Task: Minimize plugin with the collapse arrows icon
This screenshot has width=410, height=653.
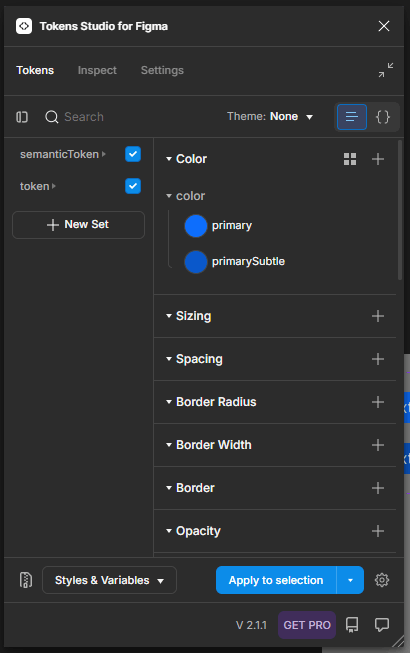Action: (386, 70)
